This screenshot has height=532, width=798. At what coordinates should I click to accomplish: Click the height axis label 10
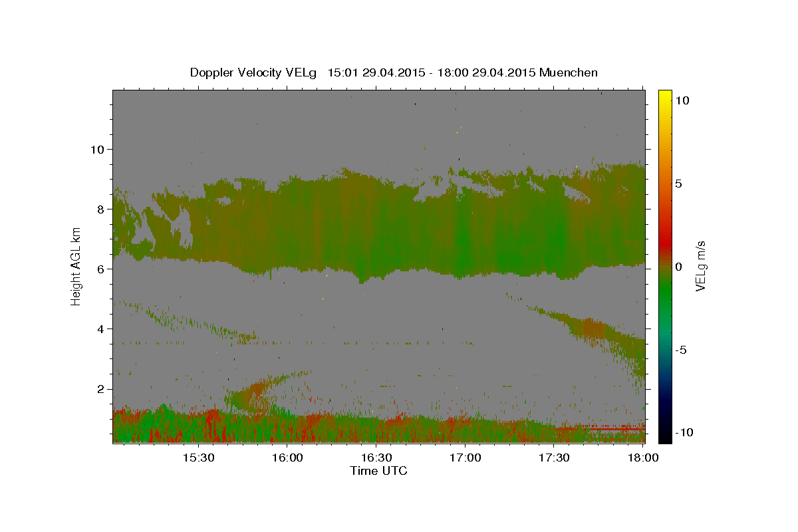98,149
